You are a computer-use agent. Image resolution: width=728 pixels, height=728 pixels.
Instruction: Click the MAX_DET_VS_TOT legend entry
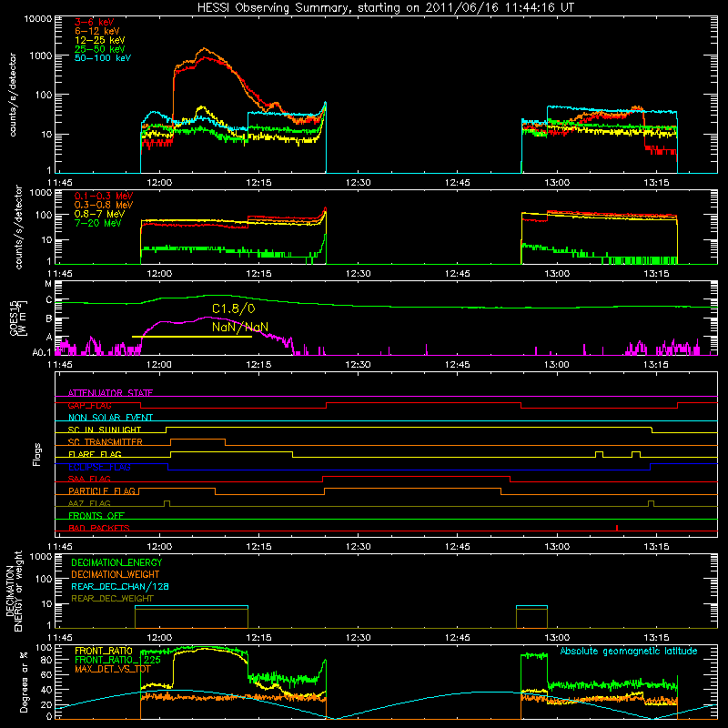click(x=113, y=669)
